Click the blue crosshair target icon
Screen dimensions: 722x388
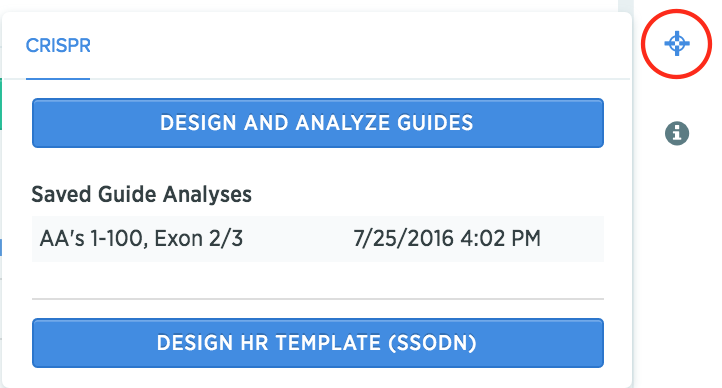click(x=677, y=44)
